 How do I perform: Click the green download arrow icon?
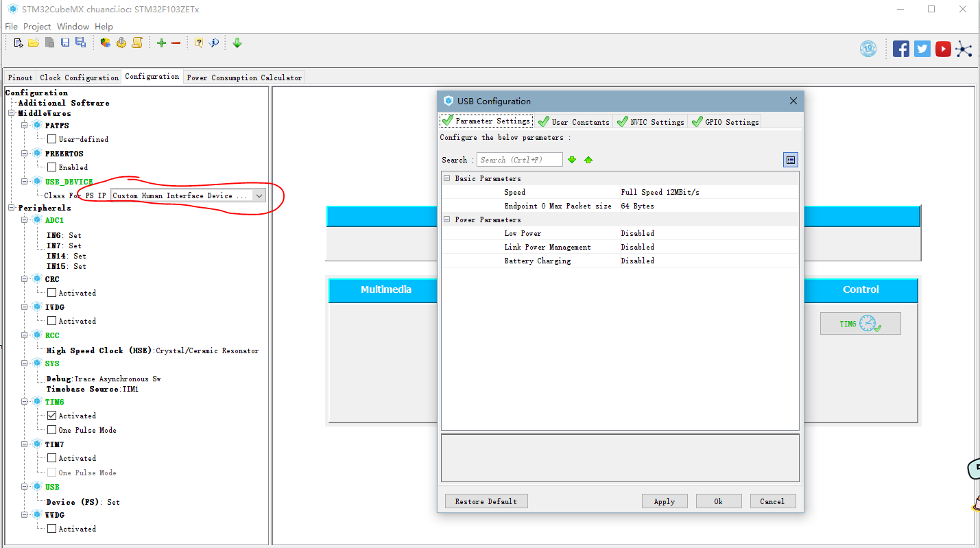[x=237, y=43]
